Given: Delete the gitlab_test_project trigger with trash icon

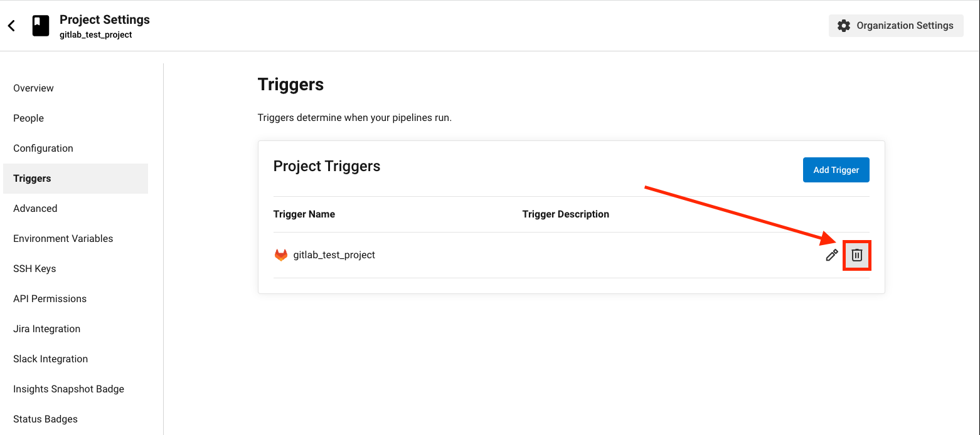Looking at the screenshot, I should (857, 255).
